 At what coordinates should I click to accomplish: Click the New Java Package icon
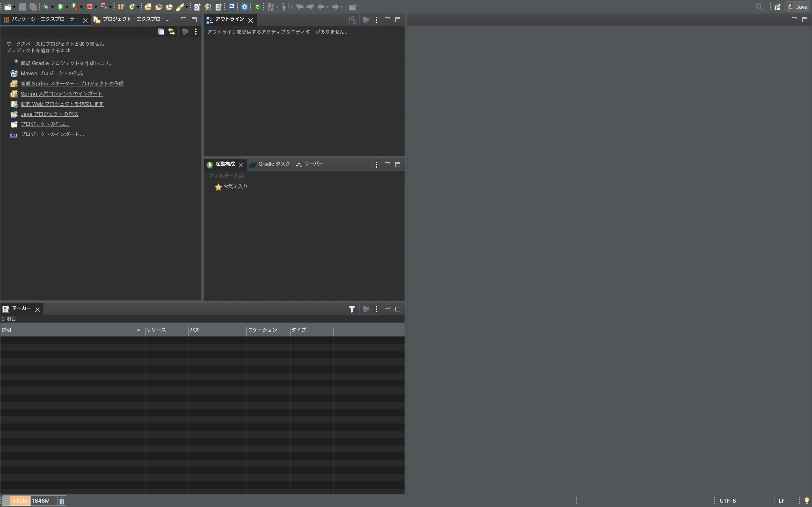(x=121, y=7)
